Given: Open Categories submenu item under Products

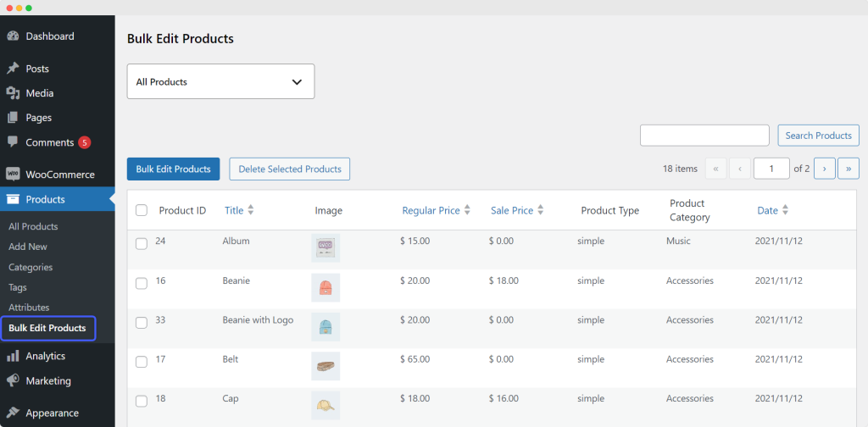Looking at the screenshot, I should click(x=31, y=267).
